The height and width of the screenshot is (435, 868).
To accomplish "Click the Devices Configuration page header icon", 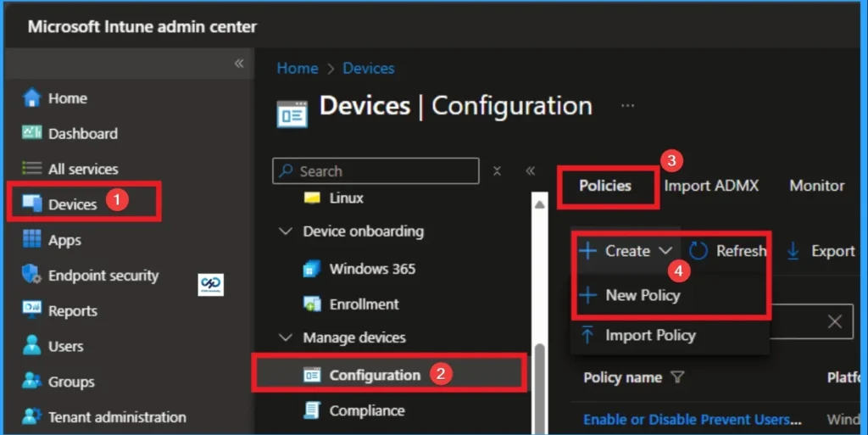I will pyautogui.click(x=292, y=114).
